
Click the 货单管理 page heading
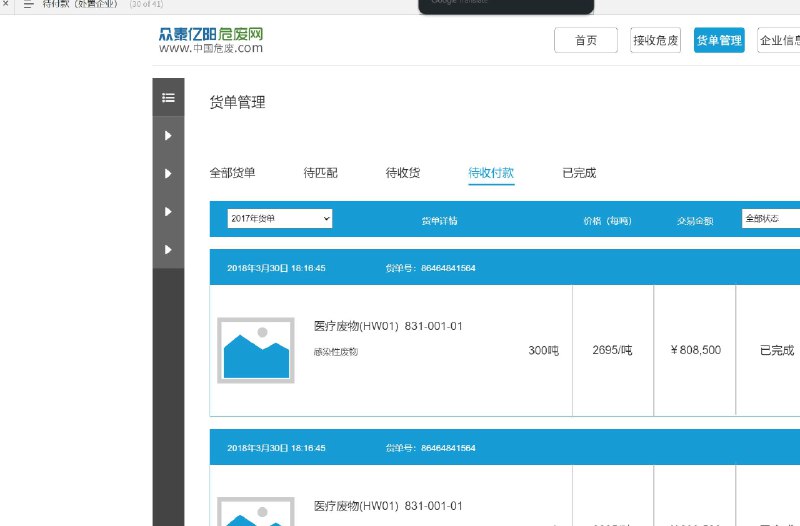click(237, 102)
